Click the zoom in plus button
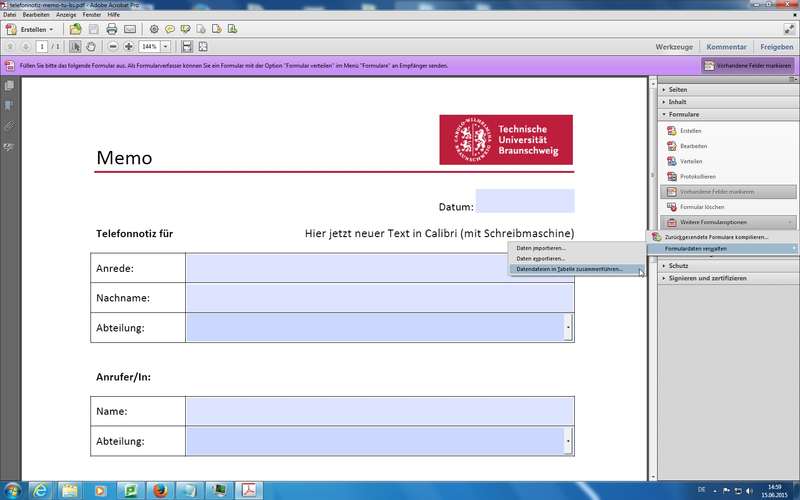800x500 pixels. pos(128,47)
